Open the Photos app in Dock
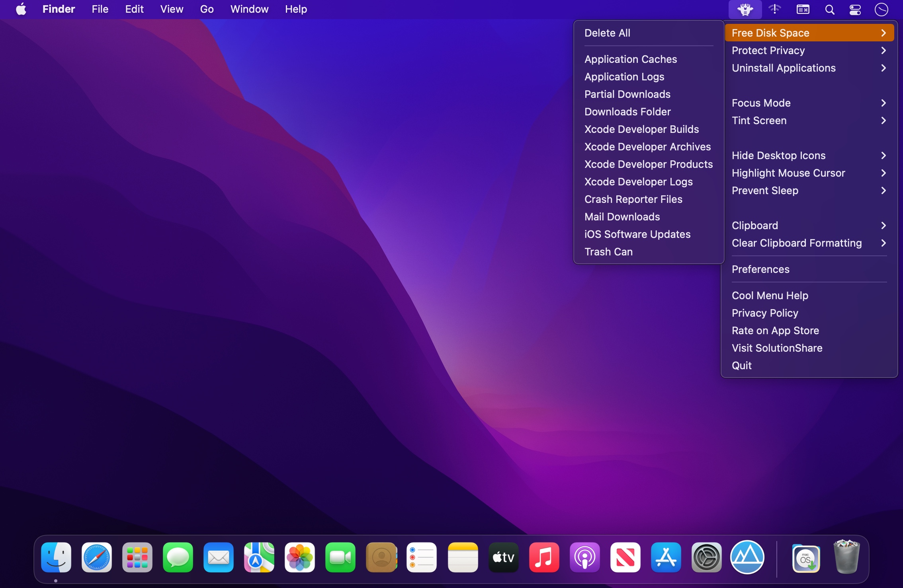This screenshot has height=588, width=903. [x=300, y=557]
